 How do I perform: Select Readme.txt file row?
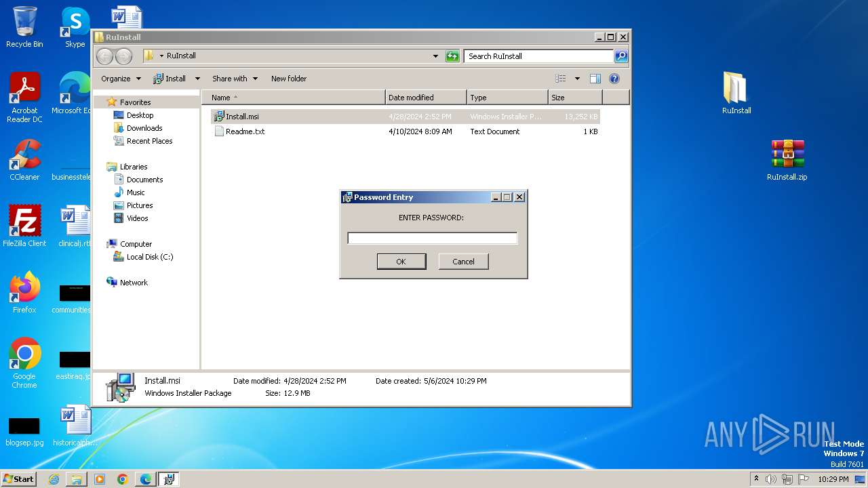(406, 131)
